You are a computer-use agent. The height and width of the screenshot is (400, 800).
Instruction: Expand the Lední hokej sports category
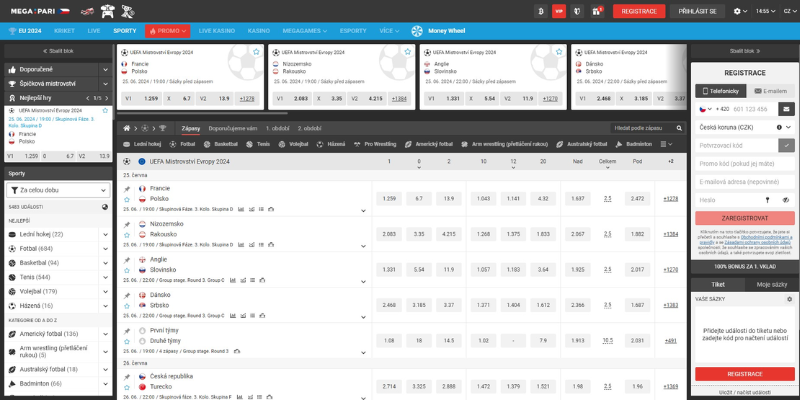105,234
